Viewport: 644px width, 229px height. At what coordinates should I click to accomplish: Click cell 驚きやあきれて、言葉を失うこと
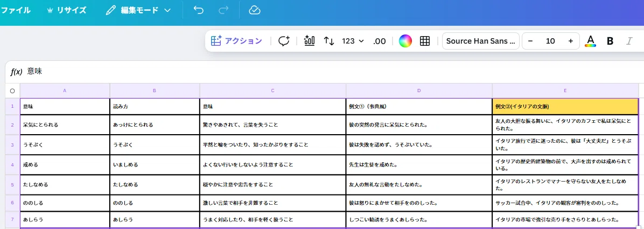[x=272, y=124]
